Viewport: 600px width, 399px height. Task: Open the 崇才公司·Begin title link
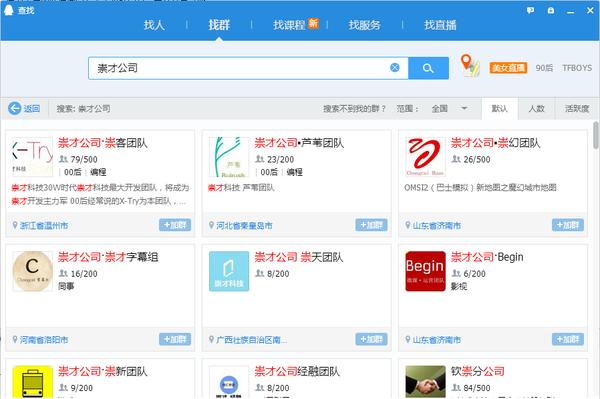point(487,257)
